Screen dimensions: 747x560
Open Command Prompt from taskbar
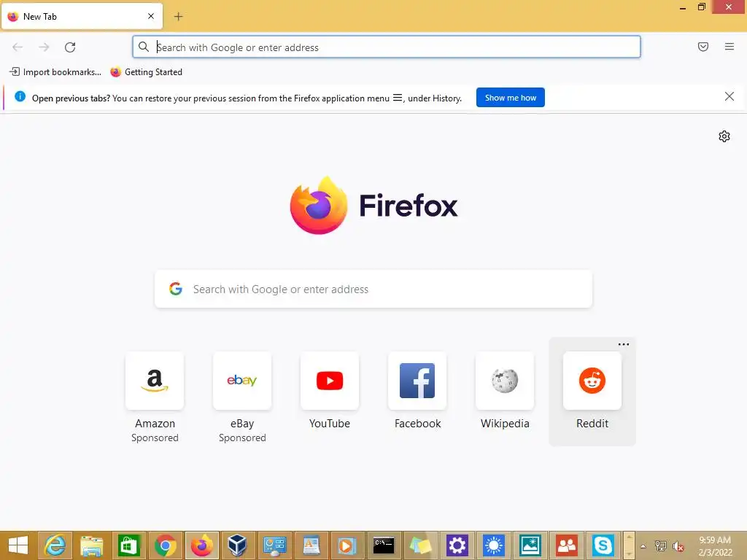click(x=384, y=545)
